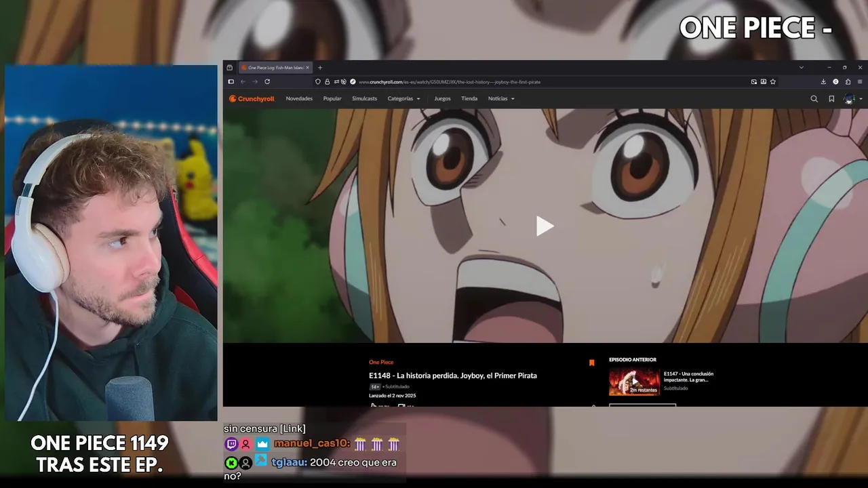
Task: Go back to previous page
Action: click(243, 82)
